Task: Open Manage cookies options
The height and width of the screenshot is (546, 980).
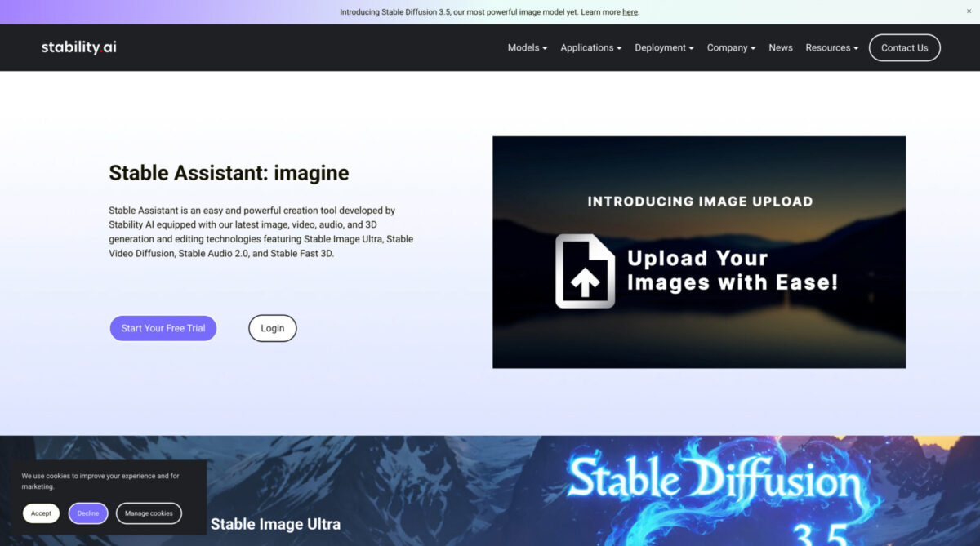Action: click(x=149, y=513)
